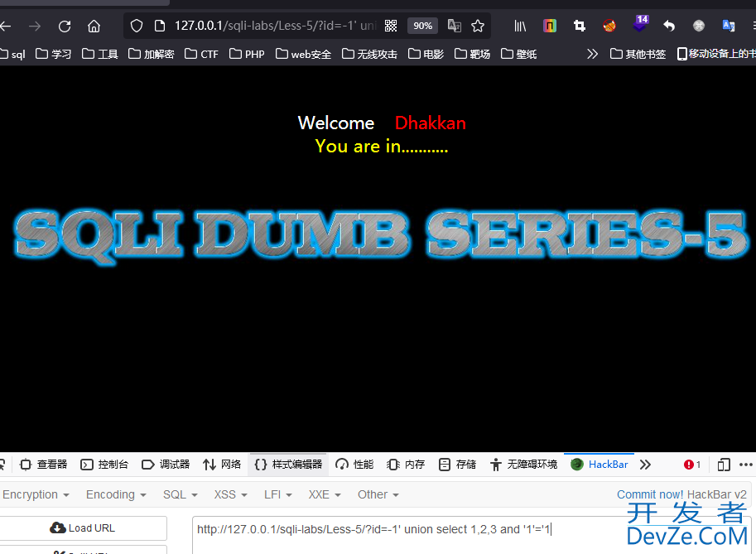Switch to the 无障碍环境 accessibility tab

point(523,465)
